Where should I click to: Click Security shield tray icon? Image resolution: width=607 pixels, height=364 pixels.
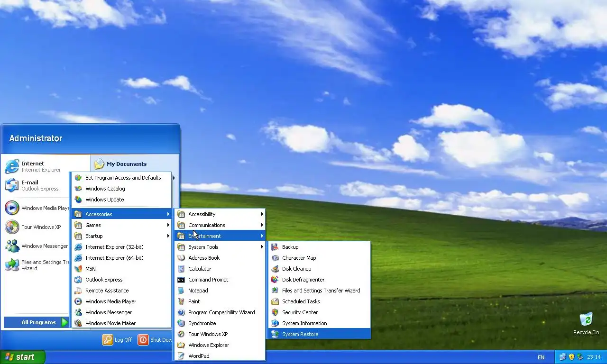pos(571,357)
